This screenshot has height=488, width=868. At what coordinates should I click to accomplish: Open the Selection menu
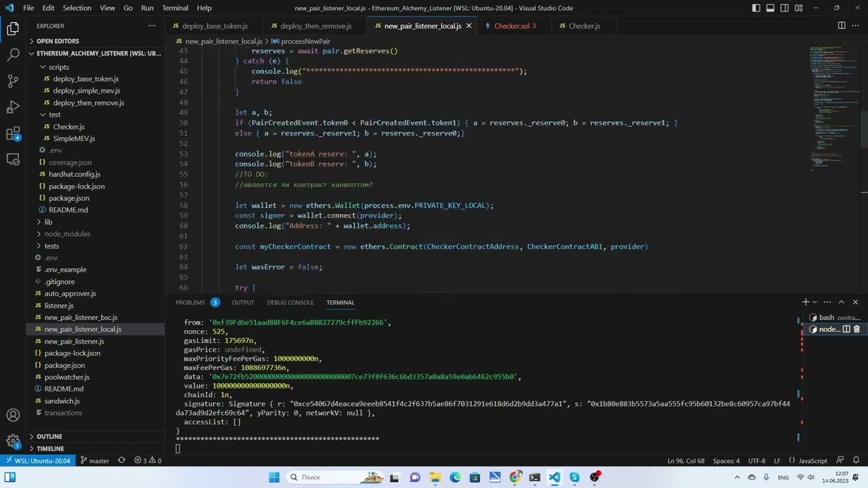pyautogui.click(x=77, y=8)
